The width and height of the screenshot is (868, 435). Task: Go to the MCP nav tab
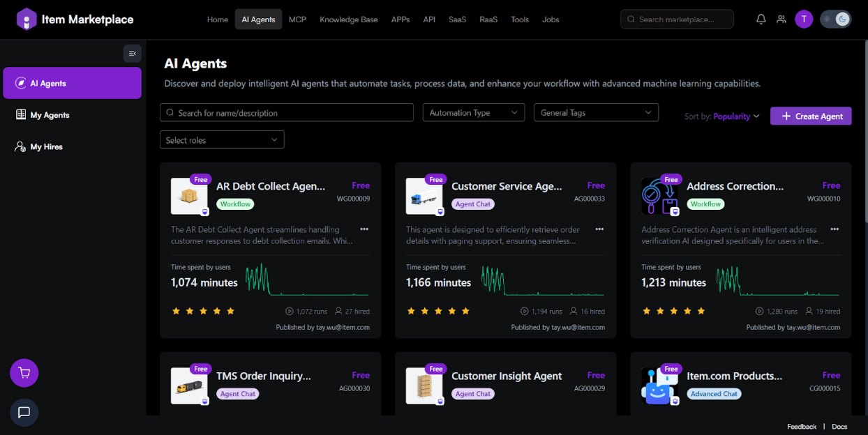coord(297,20)
